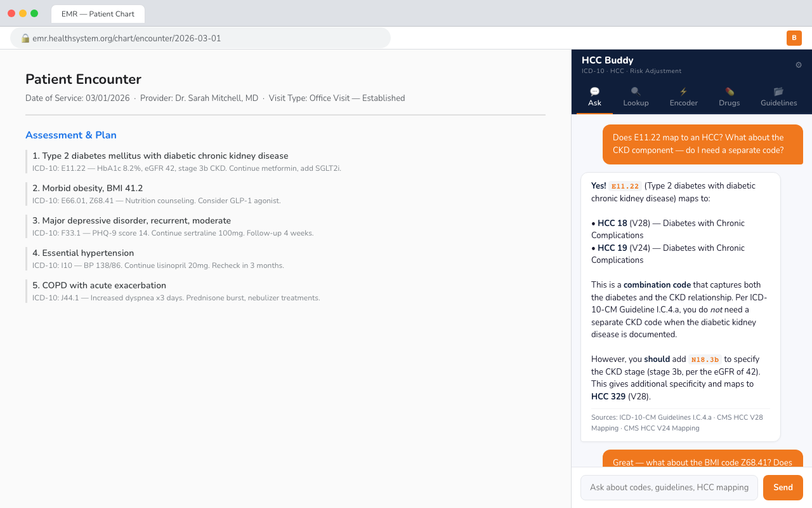Open HCC Buddy settings gear
Image resolution: width=812 pixels, height=508 pixels.
tap(798, 65)
